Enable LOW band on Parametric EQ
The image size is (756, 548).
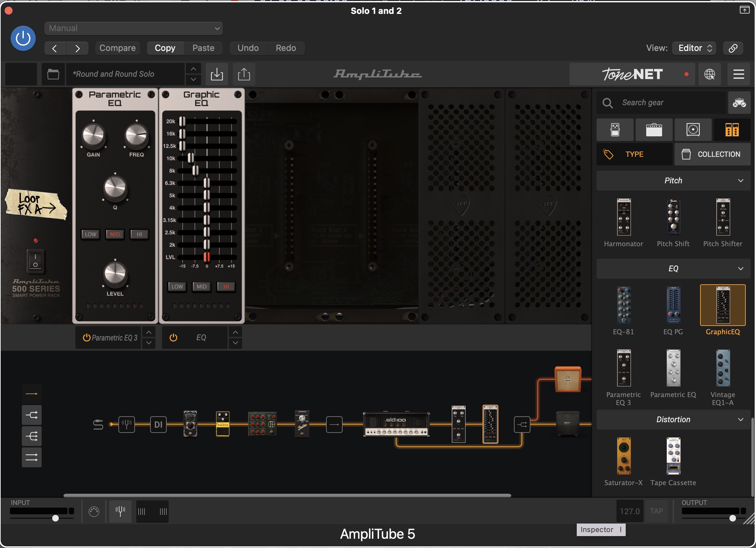(90, 235)
